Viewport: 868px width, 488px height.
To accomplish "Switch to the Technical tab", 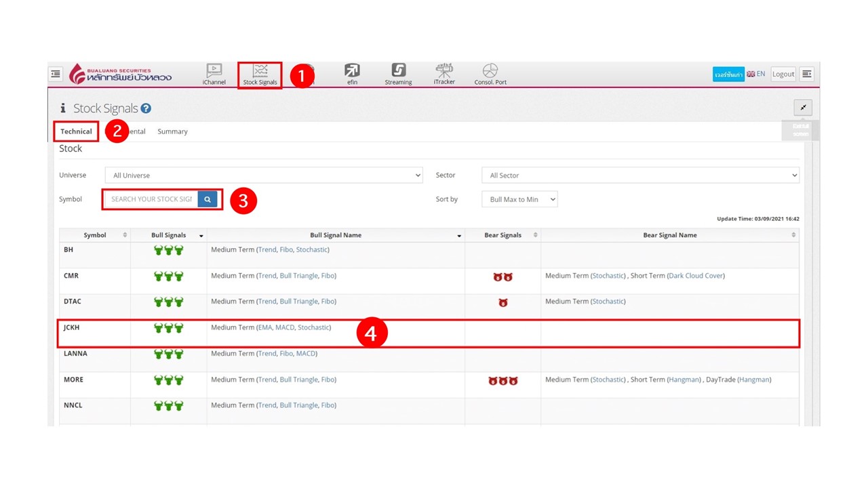I will pyautogui.click(x=76, y=131).
